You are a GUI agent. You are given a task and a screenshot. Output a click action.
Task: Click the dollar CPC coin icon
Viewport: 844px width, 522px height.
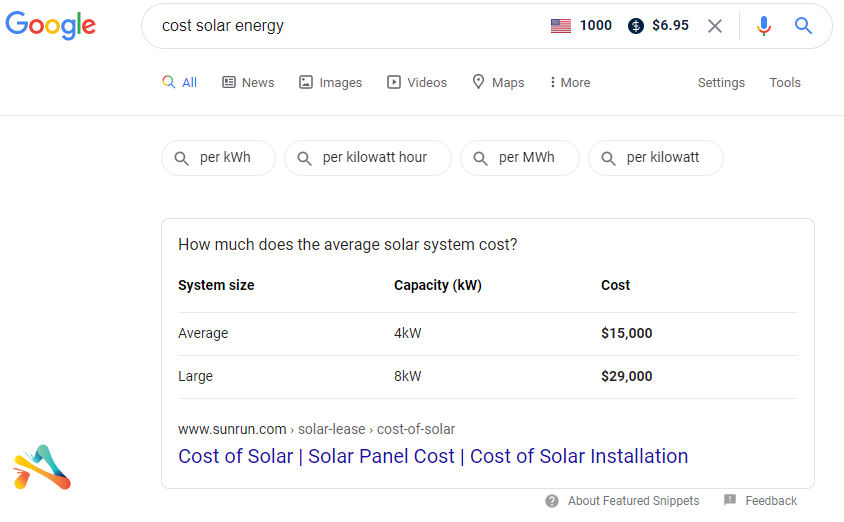click(636, 26)
